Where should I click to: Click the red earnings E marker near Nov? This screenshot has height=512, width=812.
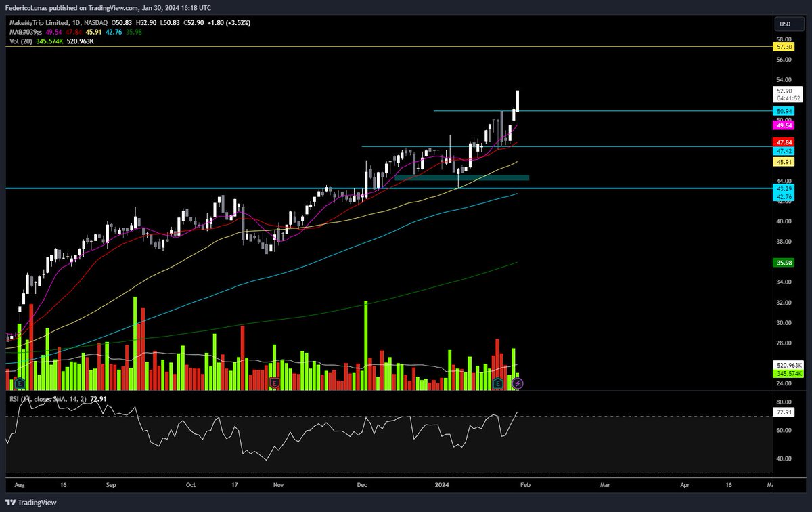[274, 383]
